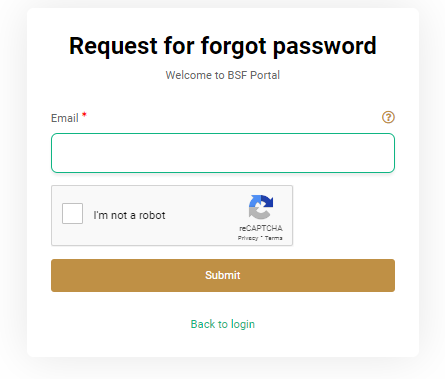Open the Email field help icon

point(388,117)
